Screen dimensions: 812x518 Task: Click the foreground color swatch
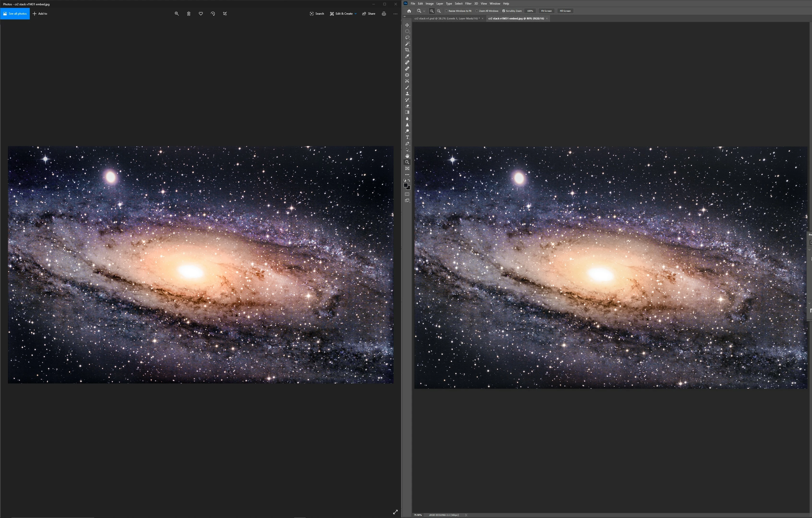(x=406, y=185)
